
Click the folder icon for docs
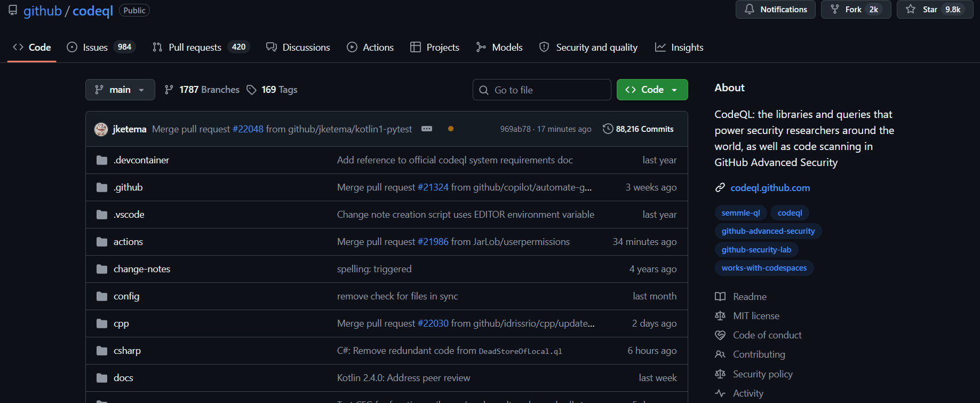[102, 378]
